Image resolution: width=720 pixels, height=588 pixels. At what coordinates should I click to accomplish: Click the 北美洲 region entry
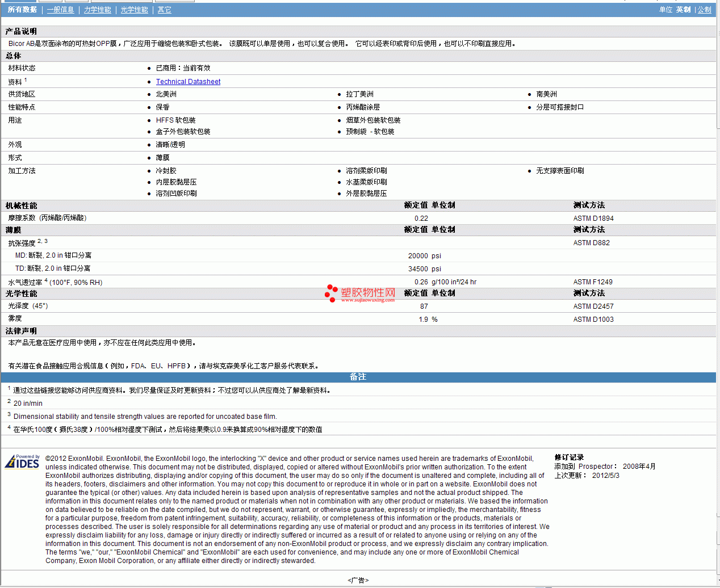point(166,94)
